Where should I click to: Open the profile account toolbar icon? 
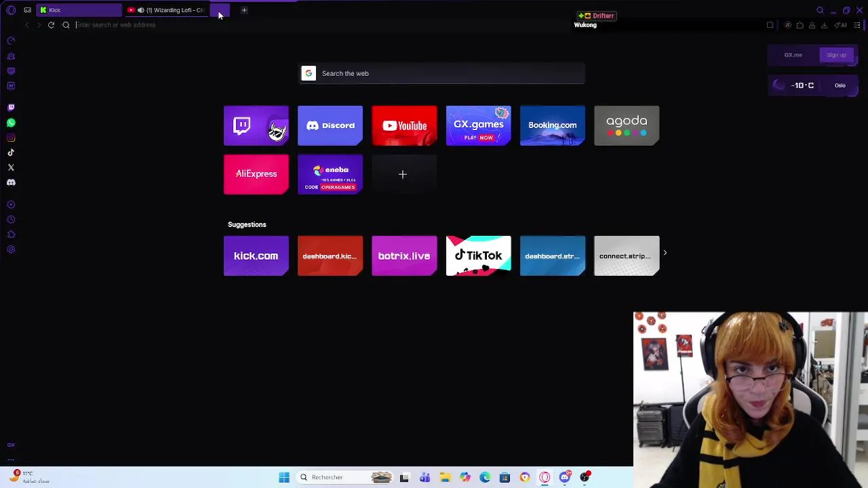(812, 25)
